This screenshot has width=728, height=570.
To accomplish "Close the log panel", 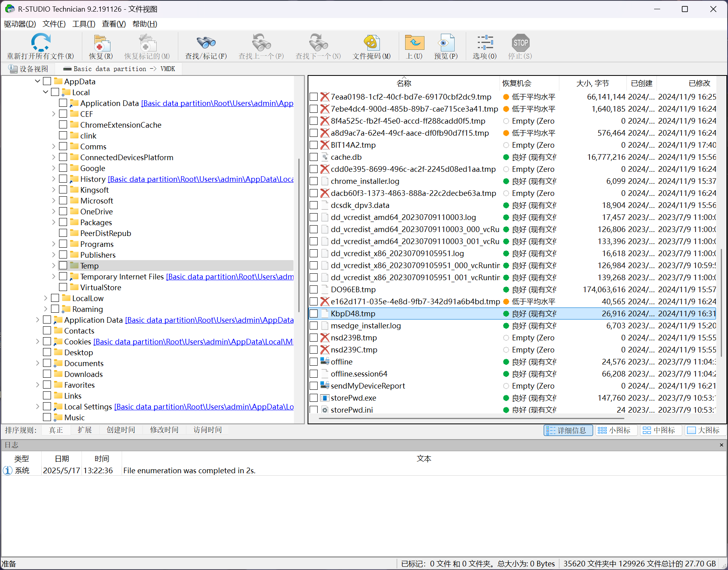I will (722, 445).
